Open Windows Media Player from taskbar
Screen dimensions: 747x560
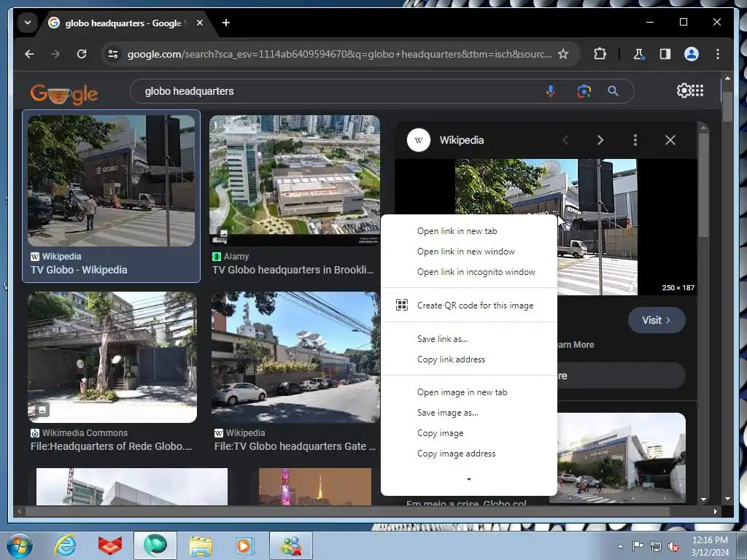coord(244,545)
